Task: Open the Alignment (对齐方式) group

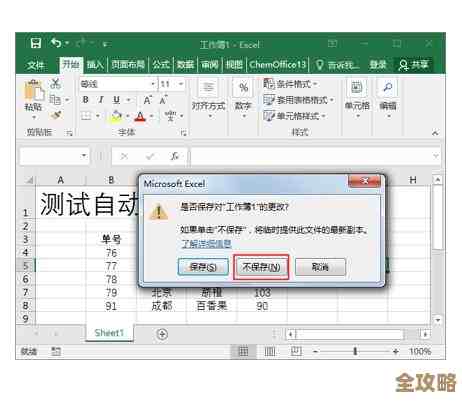Action: [x=208, y=99]
